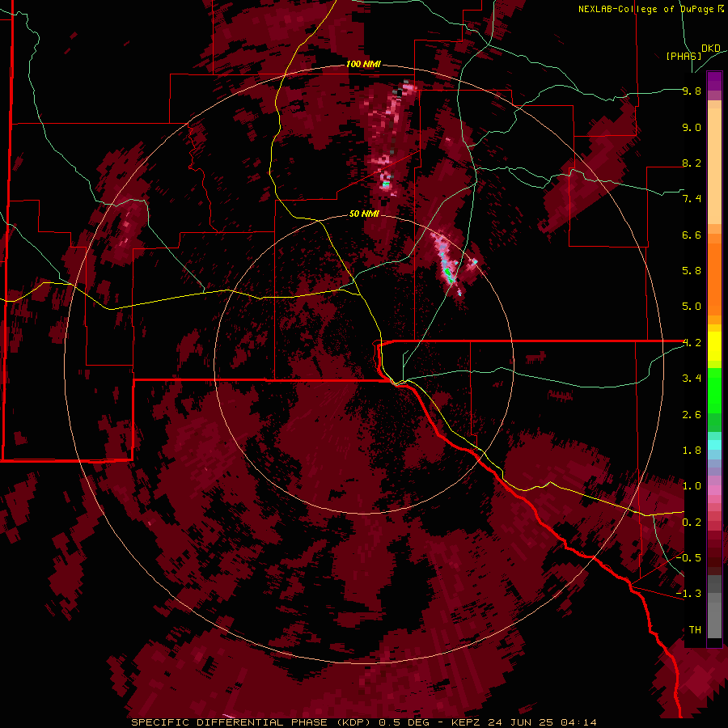Click the 7.4 scale value
728x728 pixels.
click(x=692, y=199)
